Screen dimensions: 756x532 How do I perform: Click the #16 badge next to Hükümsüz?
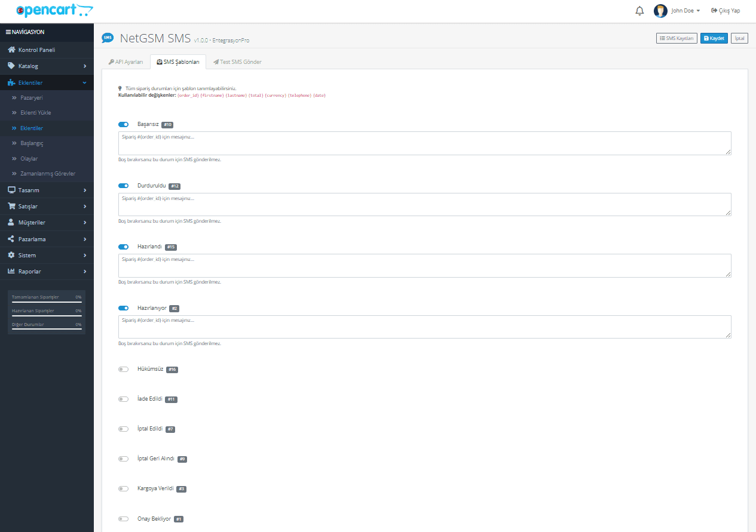(172, 370)
